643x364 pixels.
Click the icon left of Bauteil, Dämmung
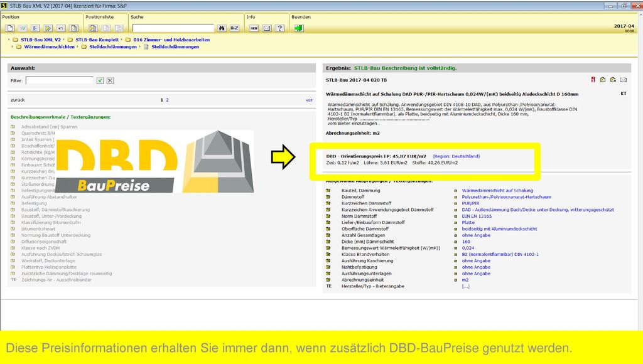tap(328, 191)
